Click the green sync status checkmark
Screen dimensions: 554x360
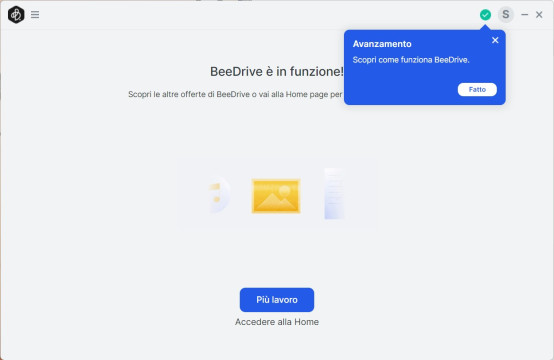[x=485, y=14]
